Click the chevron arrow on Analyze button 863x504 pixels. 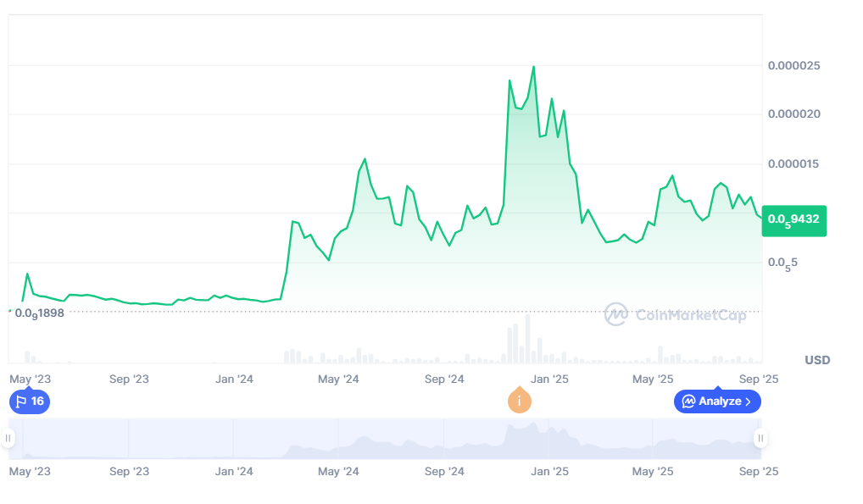748,402
